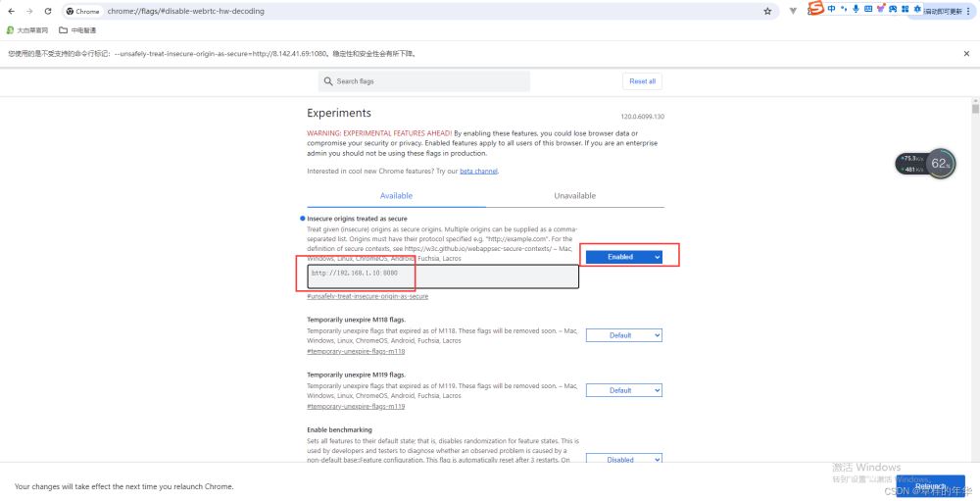The image size is (980, 501).
Task: Click the chrome://flags address bar URL
Action: click(185, 11)
